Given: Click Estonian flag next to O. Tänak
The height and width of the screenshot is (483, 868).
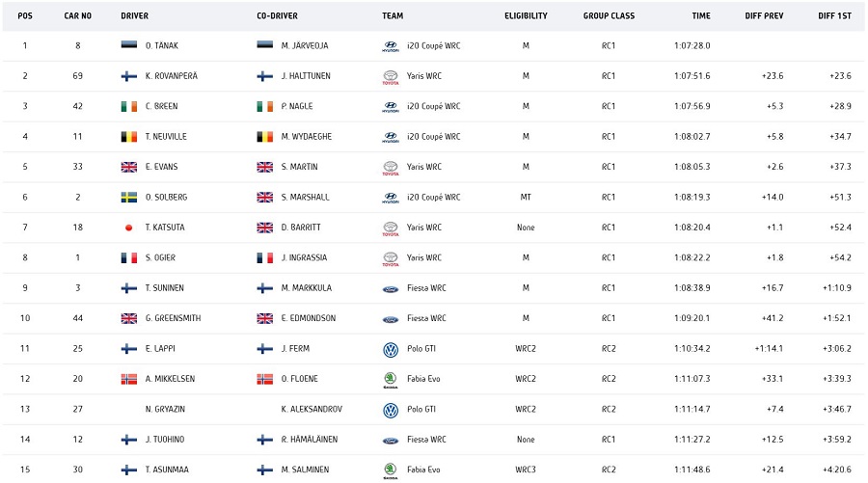Looking at the screenshot, I should 129,46.
